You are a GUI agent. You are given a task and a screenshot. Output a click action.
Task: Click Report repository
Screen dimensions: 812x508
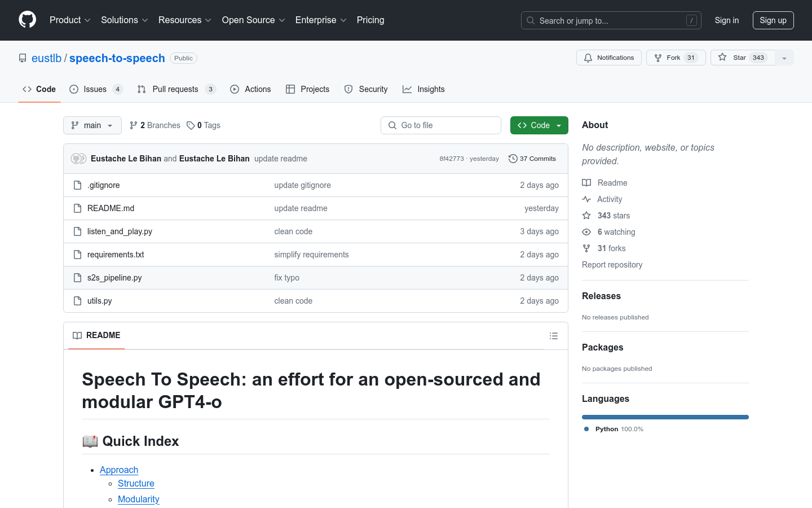click(612, 265)
